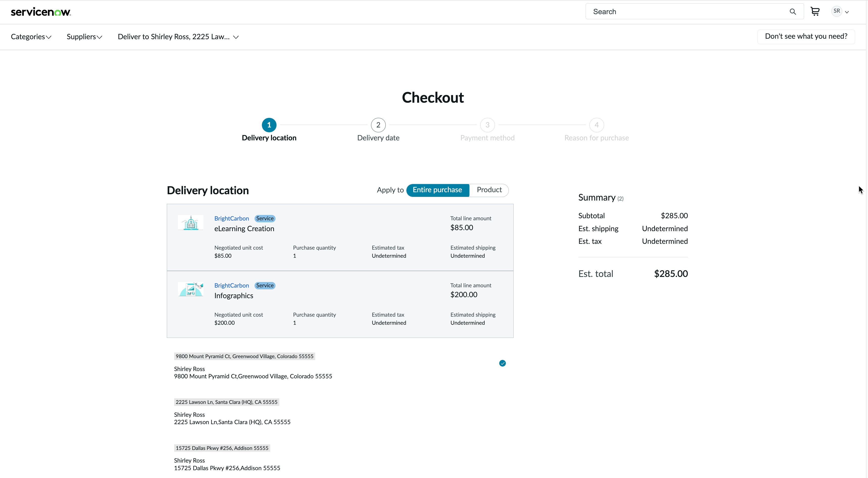Viewport: 868px width, 478px height.
Task: Go to step 1 Delivery location
Action: 269,125
